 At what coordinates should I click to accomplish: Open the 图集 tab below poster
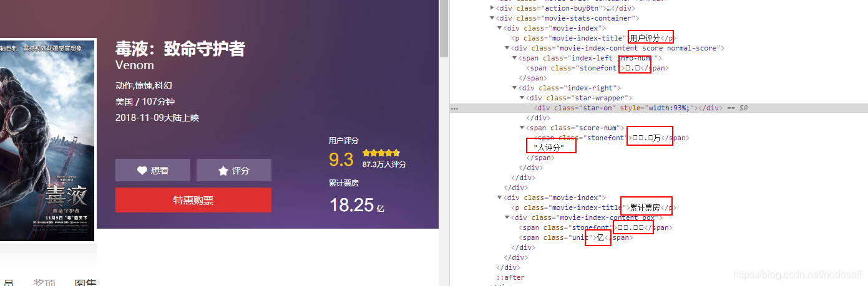coord(85,282)
